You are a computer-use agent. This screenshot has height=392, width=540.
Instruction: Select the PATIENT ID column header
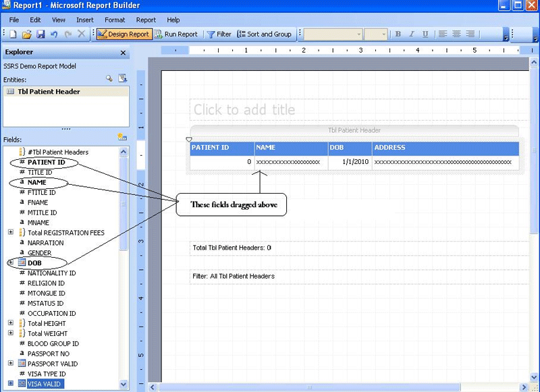[x=222, y=148]
